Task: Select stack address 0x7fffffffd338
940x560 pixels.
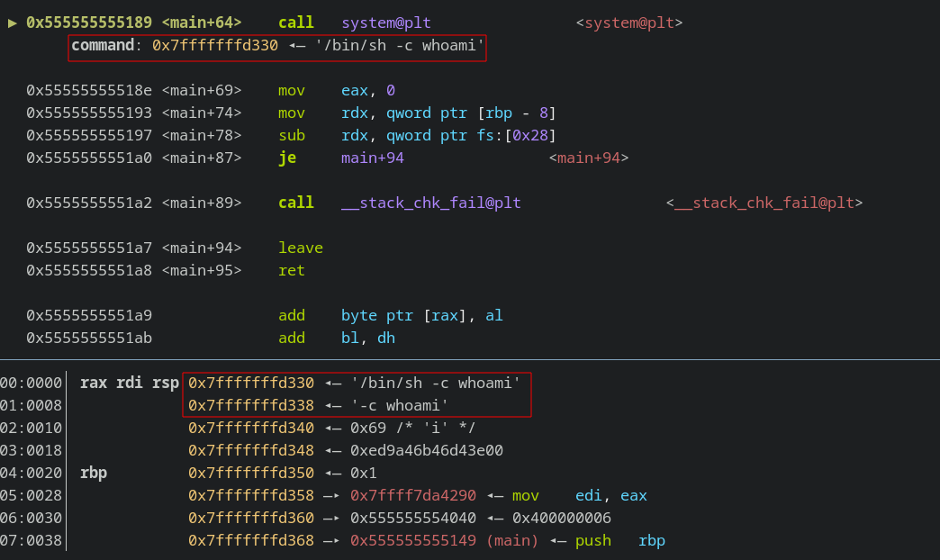Action: pos(251,406)
